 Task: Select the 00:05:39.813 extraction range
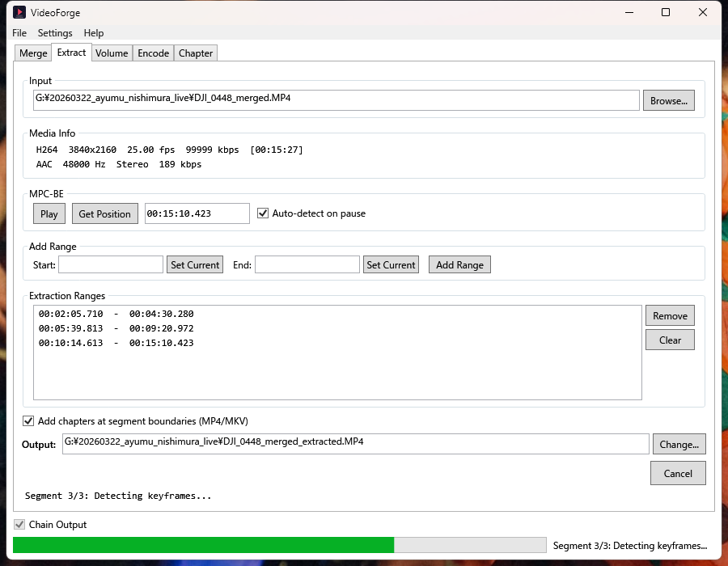point(116,328)
